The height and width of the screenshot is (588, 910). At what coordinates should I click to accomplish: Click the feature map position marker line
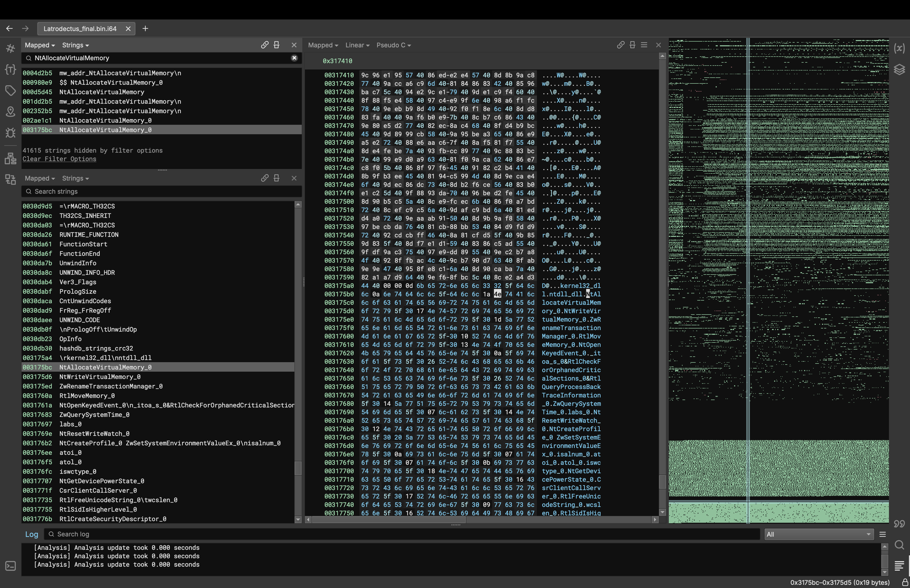[x=748, y=281]
